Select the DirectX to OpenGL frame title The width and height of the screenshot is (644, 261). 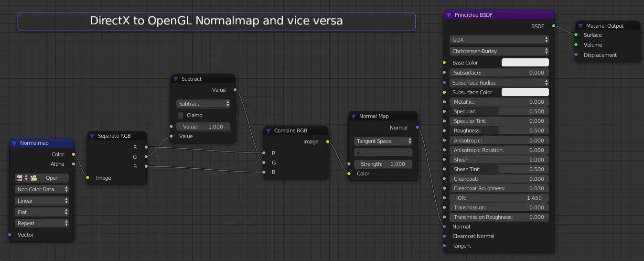tap(216, 21)
